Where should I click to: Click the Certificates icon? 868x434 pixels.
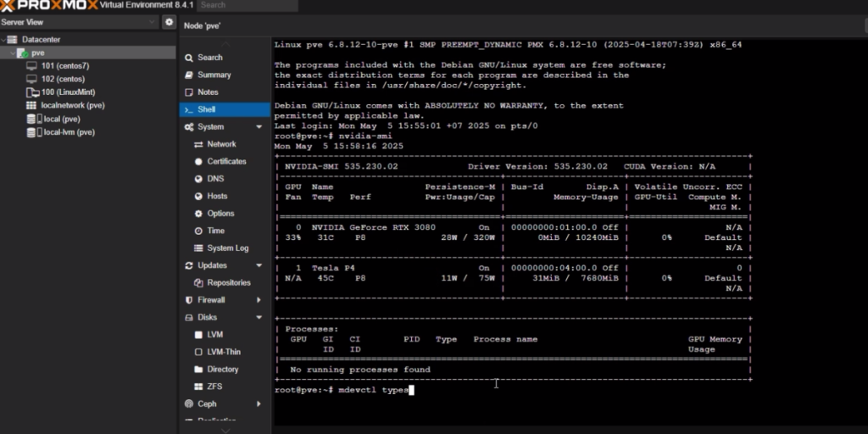click(x=198, y=162)
